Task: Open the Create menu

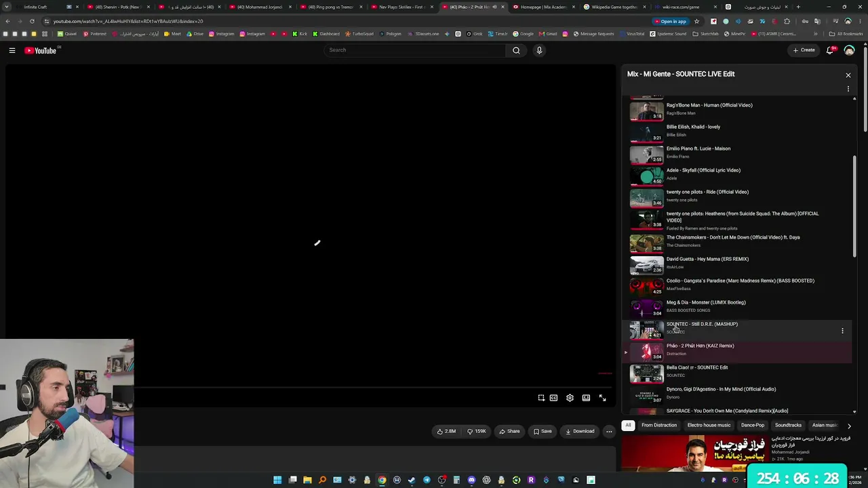Action: pyautogui.click(x=804, y=50)
